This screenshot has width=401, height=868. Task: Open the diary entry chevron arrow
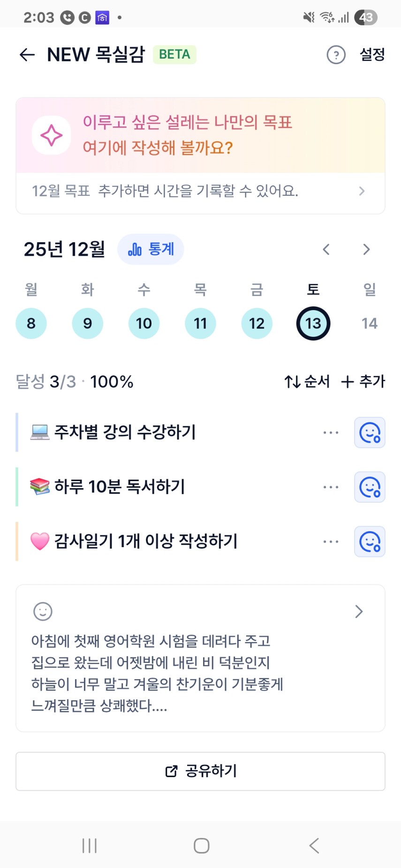(359, 611)
